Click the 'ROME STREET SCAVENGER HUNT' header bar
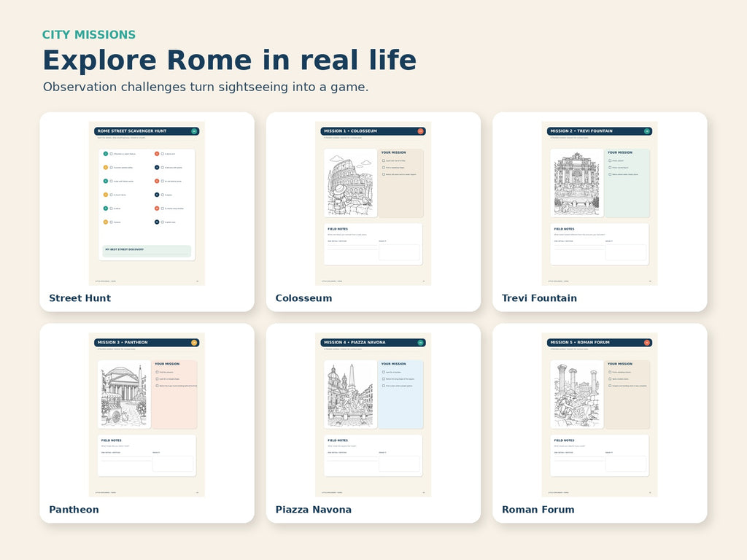Image resolution: width=747 pixels, height=560 pixels. pos(147,131)
